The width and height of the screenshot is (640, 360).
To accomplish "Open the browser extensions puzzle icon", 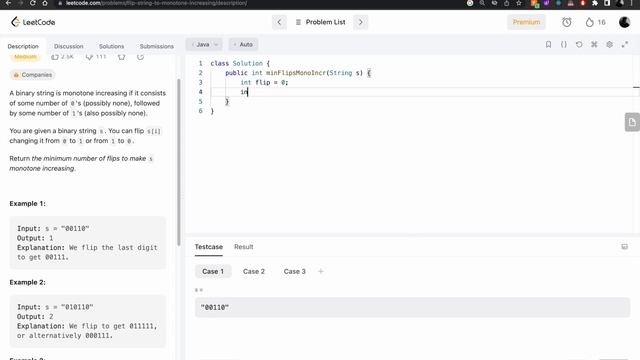I will [595, 3].
